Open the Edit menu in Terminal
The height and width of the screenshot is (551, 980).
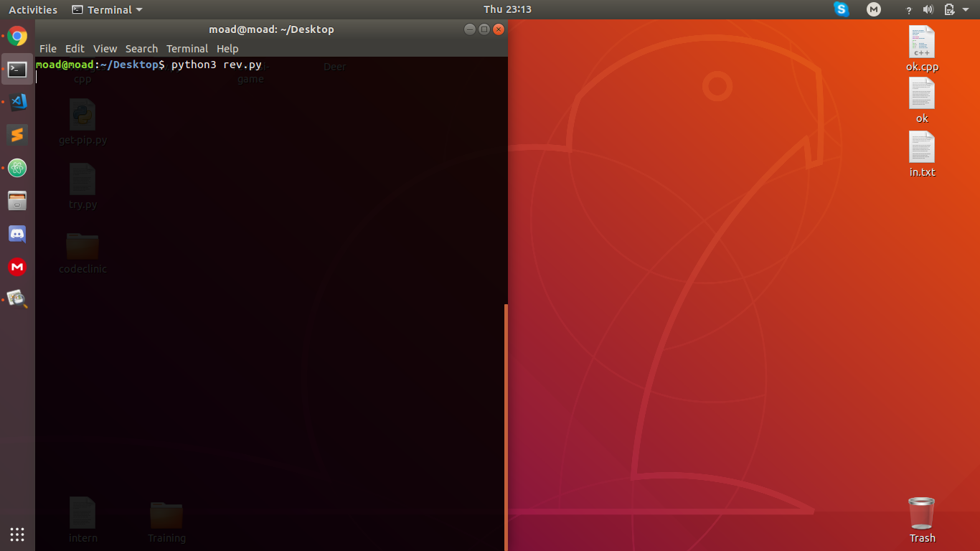pyautogui.click(x=75, y=48)
